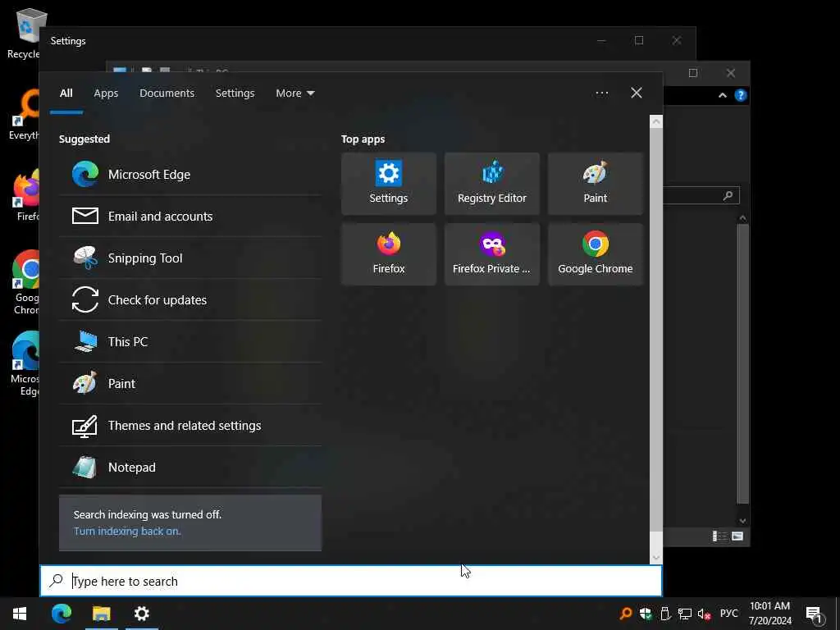Open Windows Security tray icon
The height and width of the screenshot is (630, 840).
pyautogui.click(x=646, y=614)
